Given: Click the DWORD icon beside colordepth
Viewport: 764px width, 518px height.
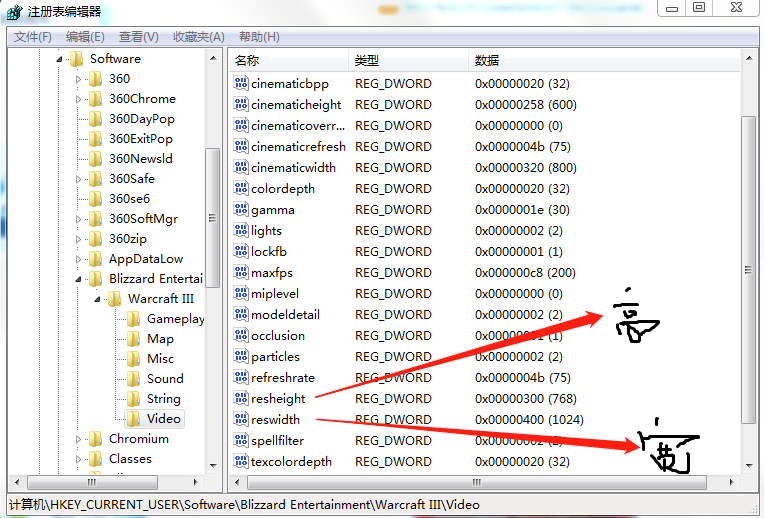Looking at the screenshot, I should tap(241, 188).
